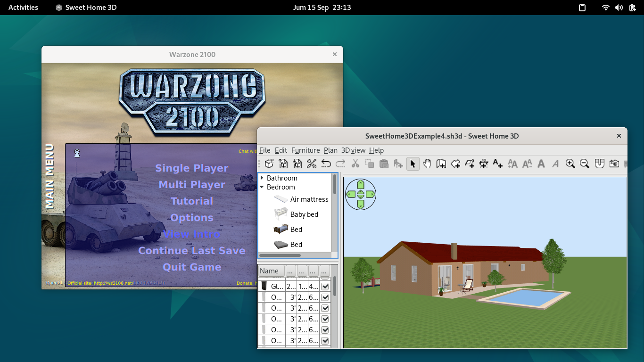644x362 pixels.
Task: Select Baby bed in furniture catalog
Action: tap(296, 214)
